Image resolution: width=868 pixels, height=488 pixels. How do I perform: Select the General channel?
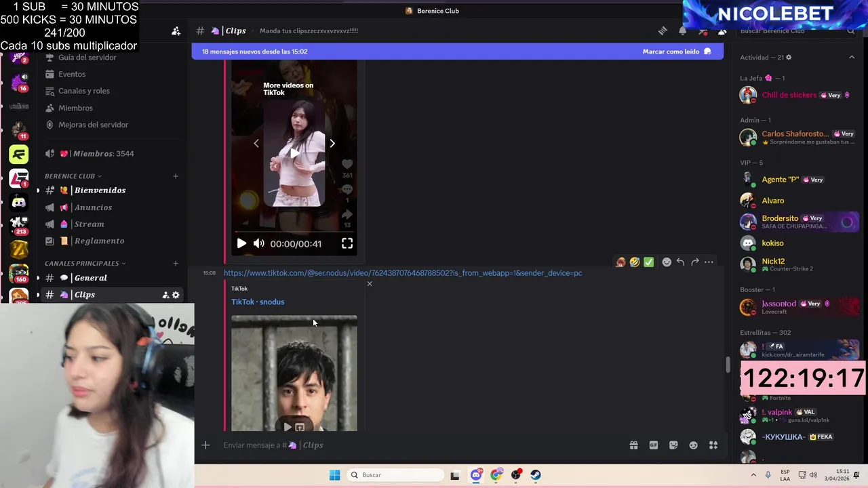pos(112,278)
